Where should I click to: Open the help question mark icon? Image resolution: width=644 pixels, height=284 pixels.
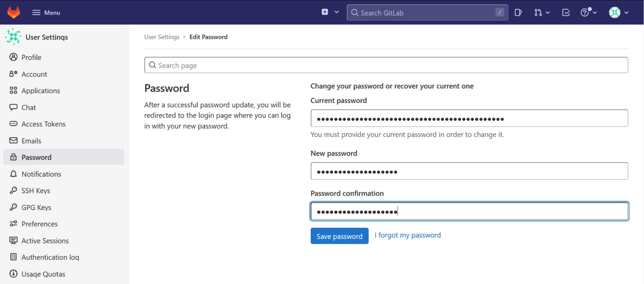pos(584,12)
